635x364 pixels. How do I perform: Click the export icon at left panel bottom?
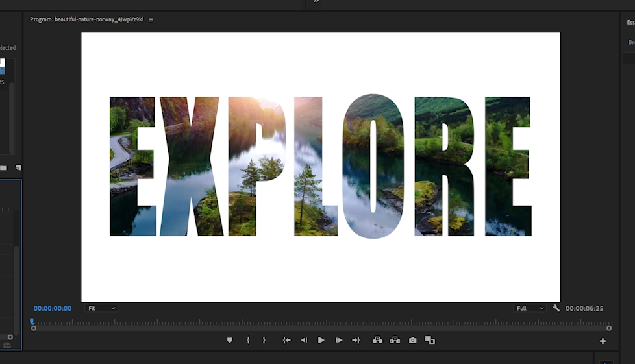tap(7, 345)
